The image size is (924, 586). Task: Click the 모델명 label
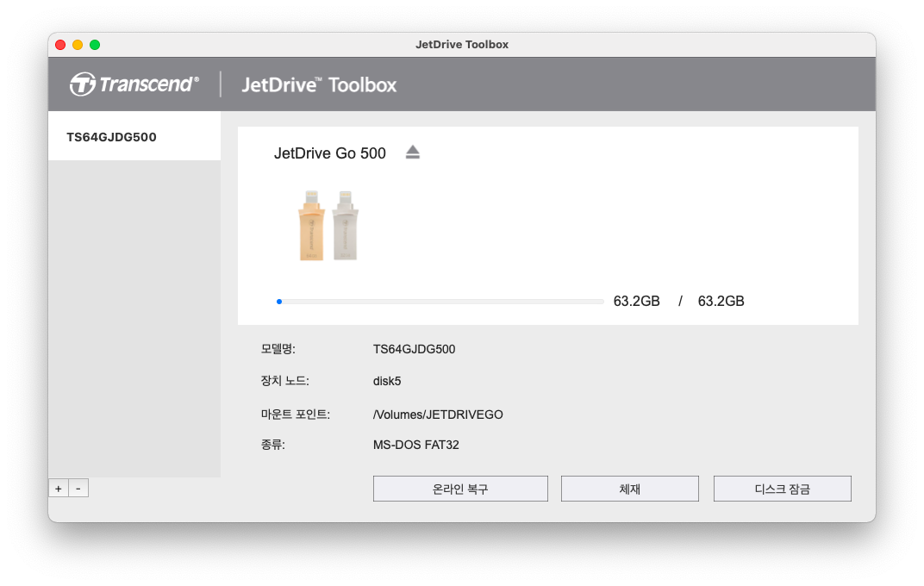(x=278, y=349)
